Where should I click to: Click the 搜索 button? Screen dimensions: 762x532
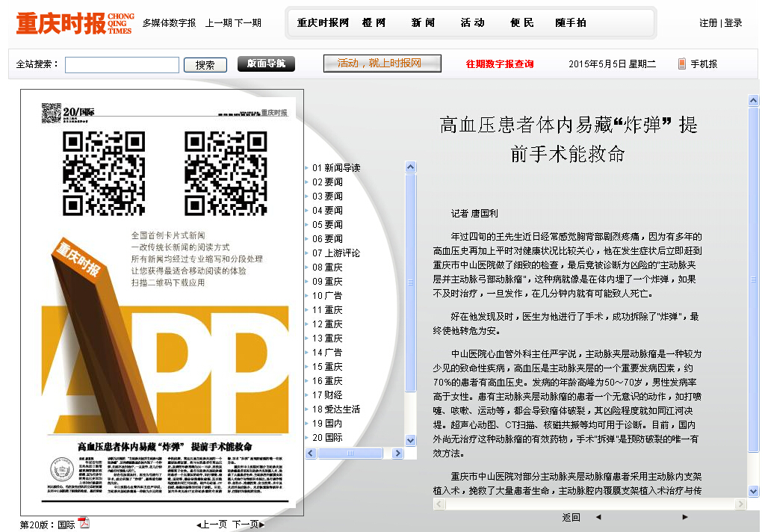point(205,64)
